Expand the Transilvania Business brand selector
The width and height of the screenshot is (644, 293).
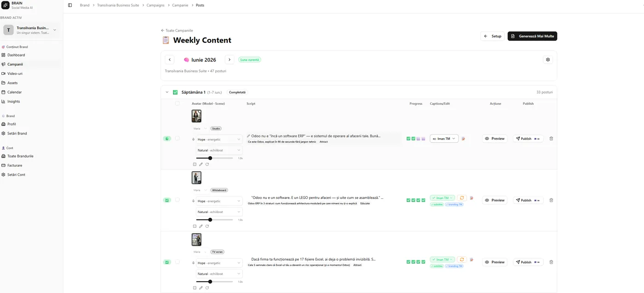click(31, 30)
